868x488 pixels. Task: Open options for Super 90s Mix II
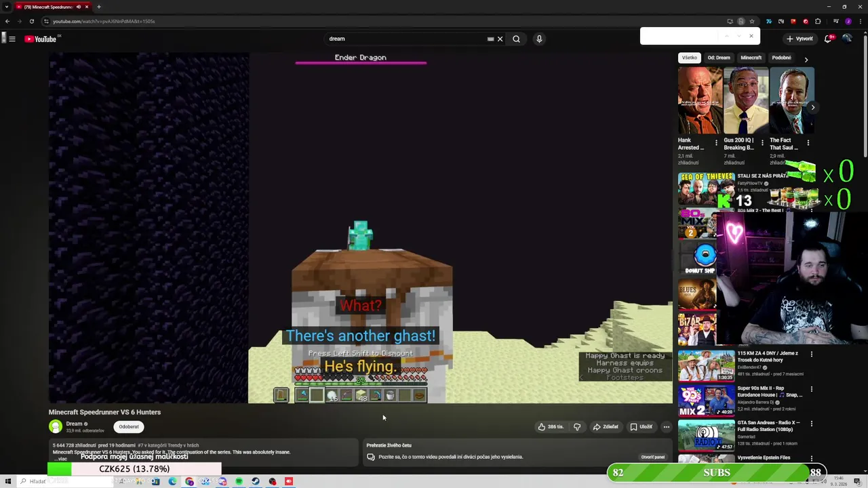coord(812,389)
